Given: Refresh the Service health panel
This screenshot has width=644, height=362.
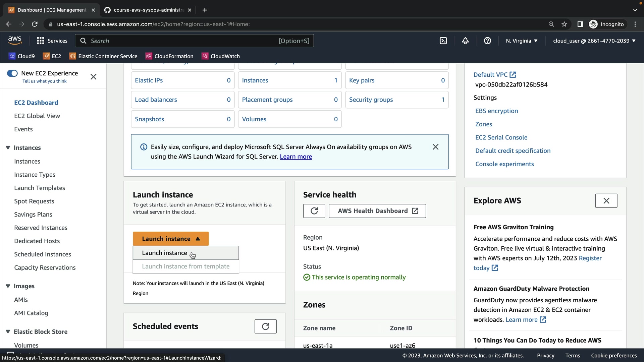Looking at the screenshot, I should pos(314,211).
